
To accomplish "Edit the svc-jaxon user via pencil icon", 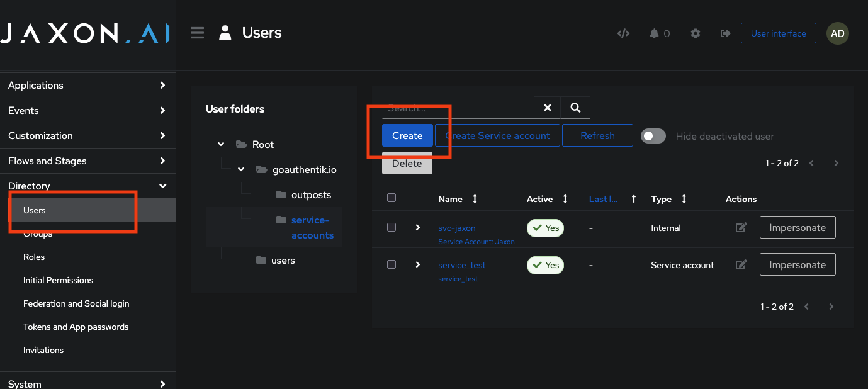I will point(741,227).
